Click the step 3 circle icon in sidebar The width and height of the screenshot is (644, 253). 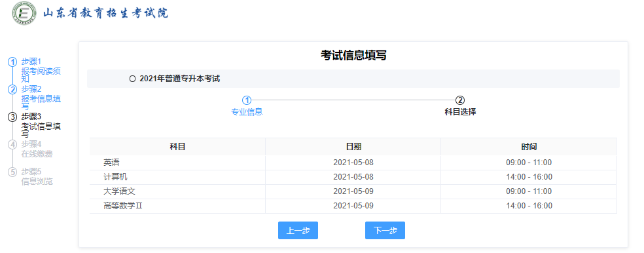coord(12,117)
